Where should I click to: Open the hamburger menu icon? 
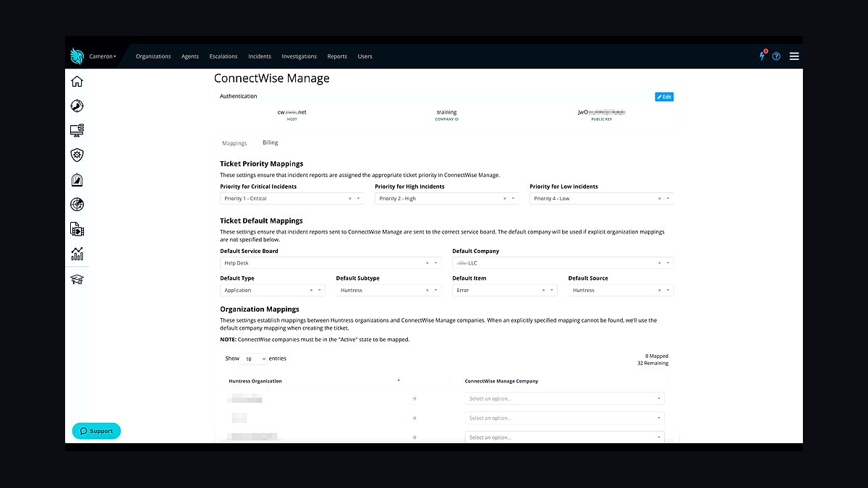pos(794,56)
